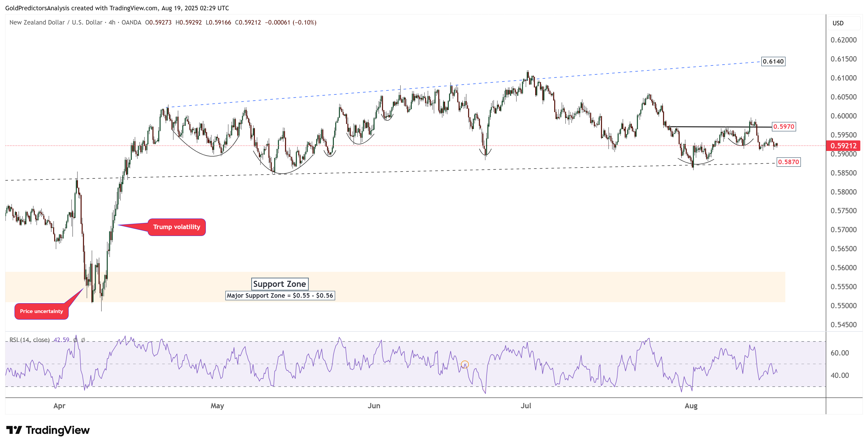Click the 0.61000 price scale value
868x446 pixels.
tap(843, 78)
